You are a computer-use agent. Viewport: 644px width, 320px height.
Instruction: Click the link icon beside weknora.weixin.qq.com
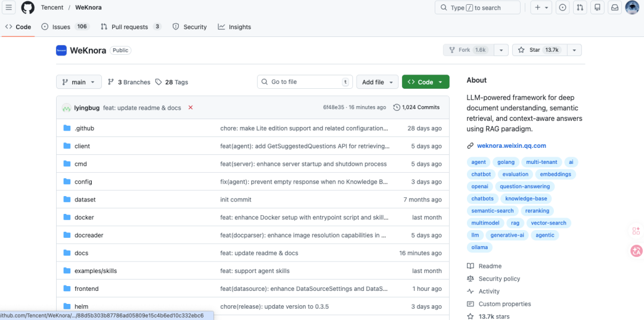[470, 145]
